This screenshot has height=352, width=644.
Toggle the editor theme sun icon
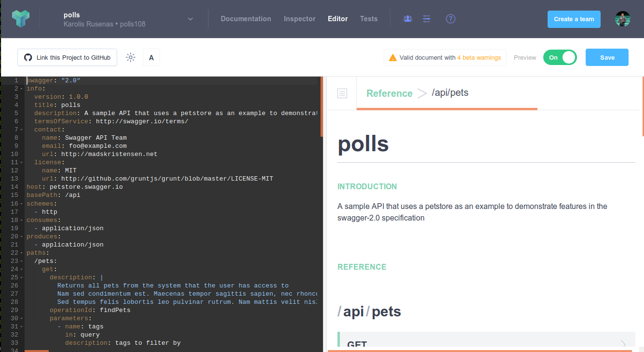coord(130,57)
